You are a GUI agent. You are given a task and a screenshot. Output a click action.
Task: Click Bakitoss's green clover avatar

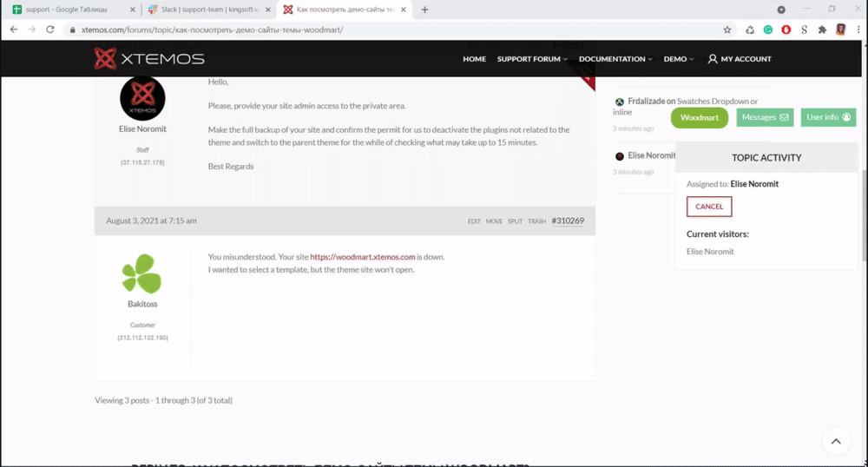click(x=142, y=274)
